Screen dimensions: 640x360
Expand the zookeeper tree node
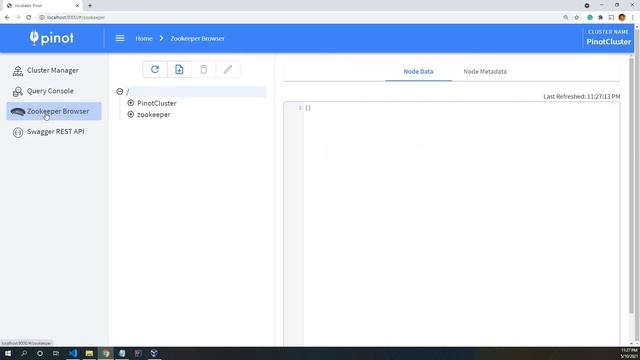tap(131, 114)
